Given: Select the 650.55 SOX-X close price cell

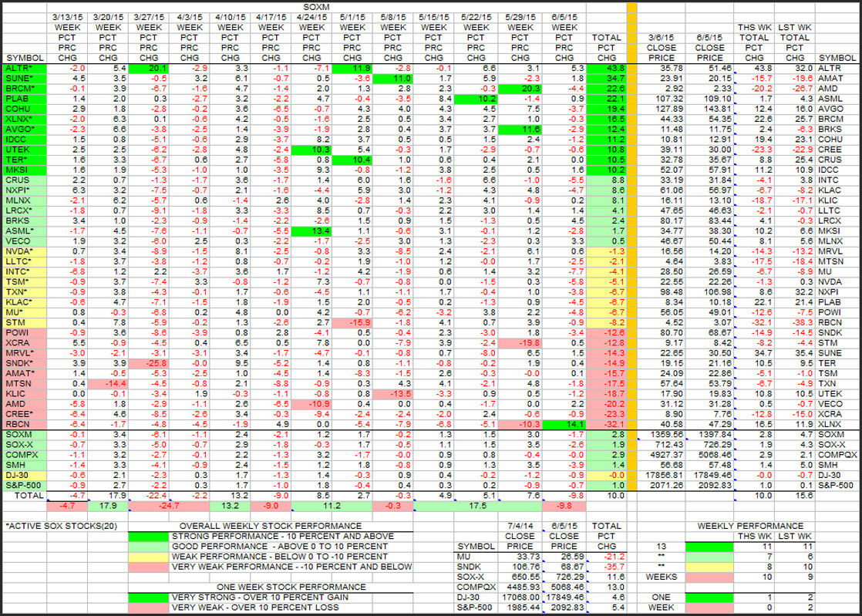Looking at the screenshot, I should click(520, 577).
